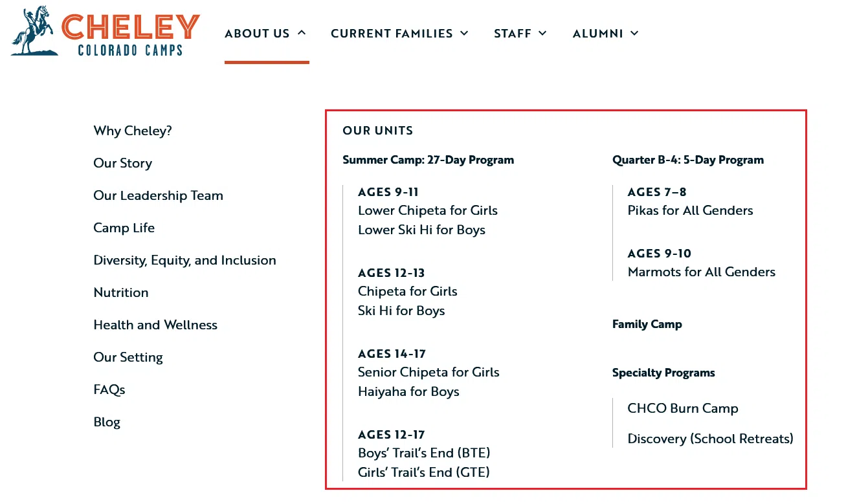The width and height of the screenshot is (846, 504).
Task: Go to the FAQs page
Action: (109, 389)
